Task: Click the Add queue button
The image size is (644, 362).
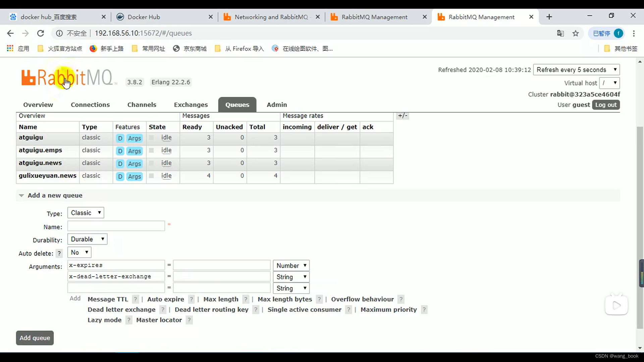Action: [35, 338]
